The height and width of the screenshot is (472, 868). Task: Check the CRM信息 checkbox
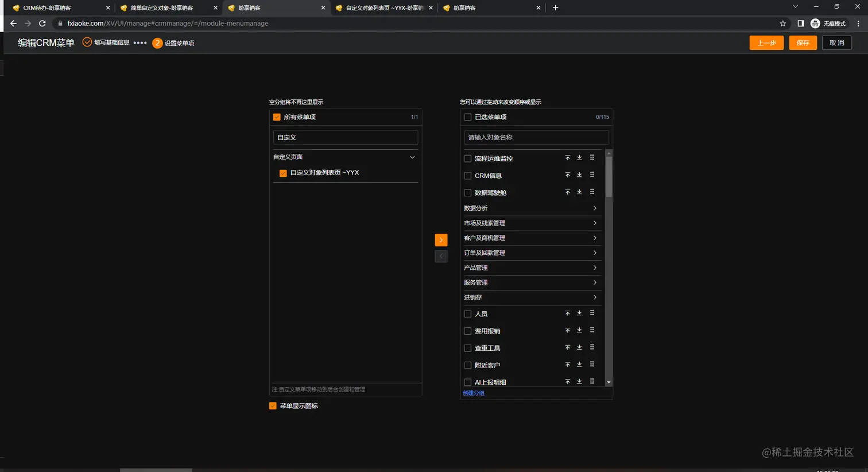(468, 176)
